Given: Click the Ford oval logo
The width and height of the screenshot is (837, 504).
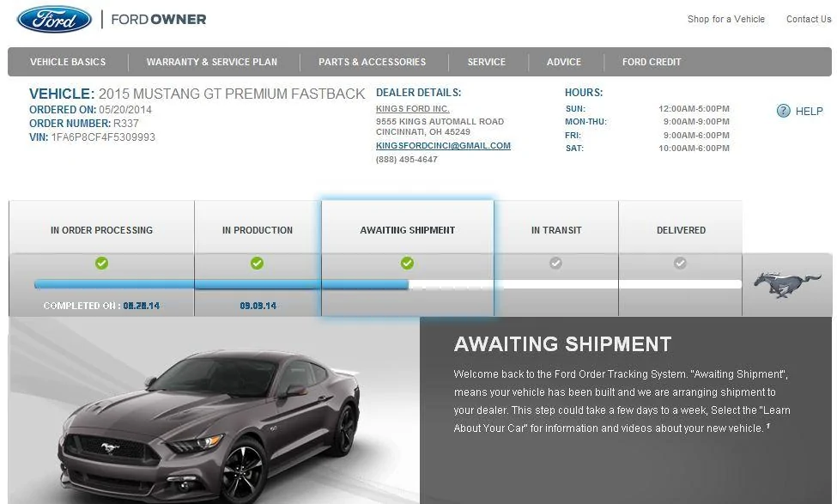Looking at the screenshot, I should 54,20.
